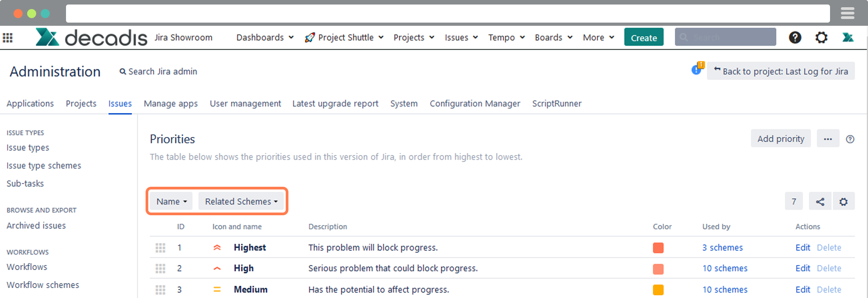Expand the Related Schemes filter dropdown
The width and height of the screenshot is (868, 298).
(241, 202)
